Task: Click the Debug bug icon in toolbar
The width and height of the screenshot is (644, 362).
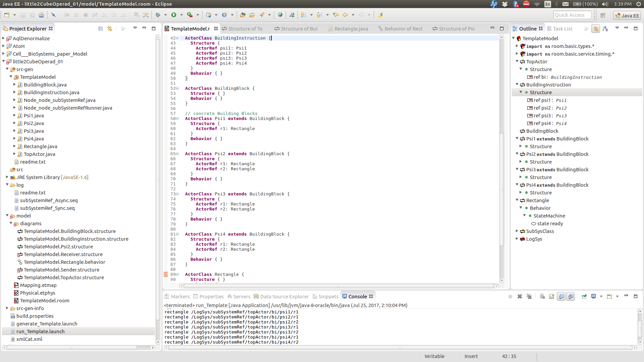Action: click(158, 15)
